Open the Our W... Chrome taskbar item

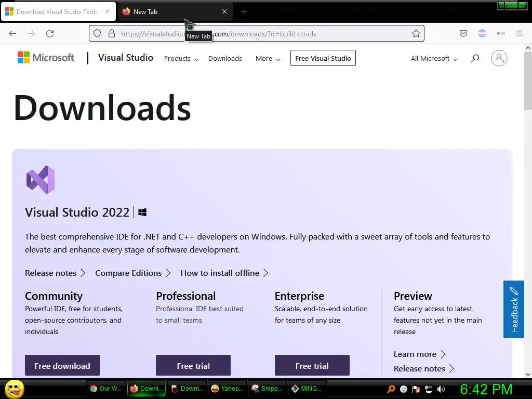point(106,389)
